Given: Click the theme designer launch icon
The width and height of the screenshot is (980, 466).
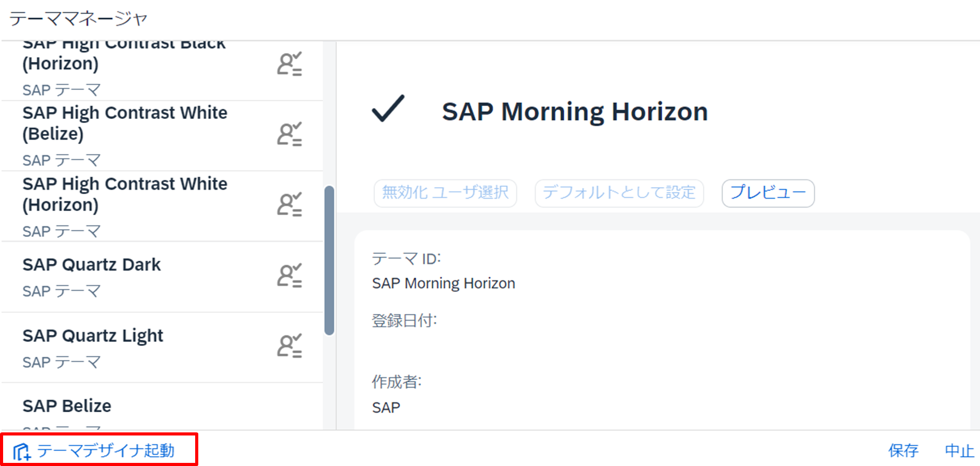Looking at the screenshot, I should click(22, 449).
